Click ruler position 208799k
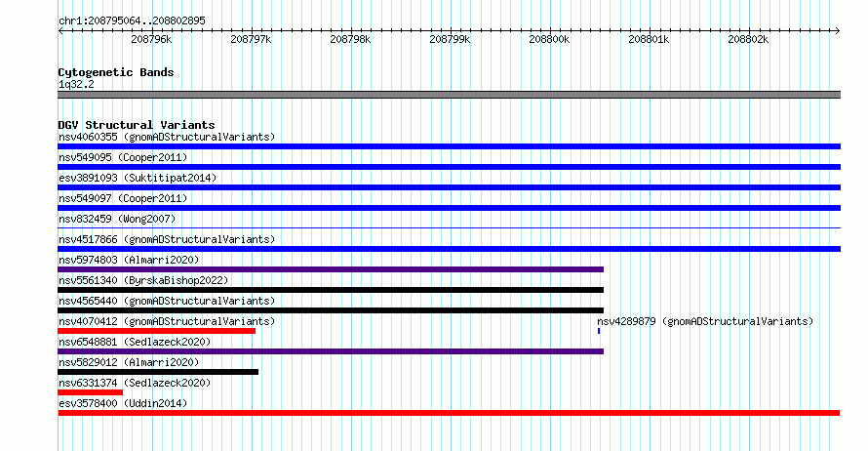The width and height of the screenshot is (868, 451). 450,39
